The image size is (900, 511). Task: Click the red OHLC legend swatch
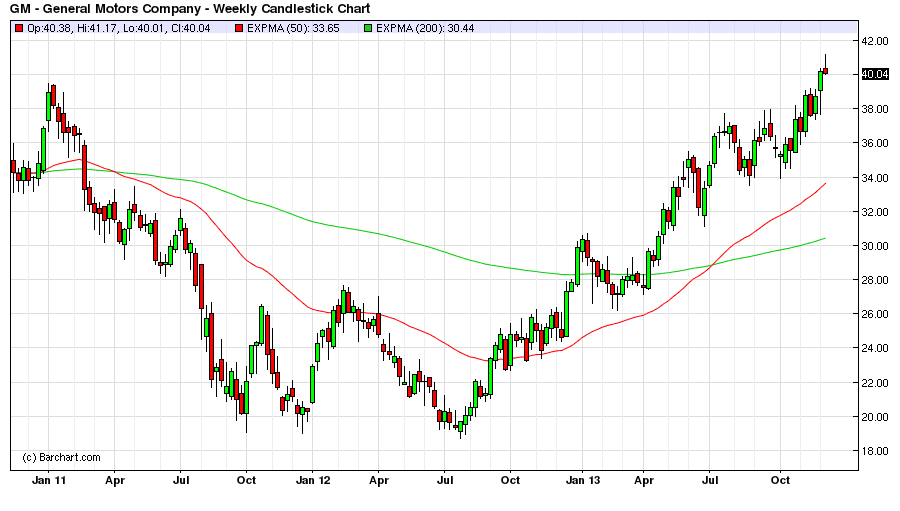[x=19, y=28]
